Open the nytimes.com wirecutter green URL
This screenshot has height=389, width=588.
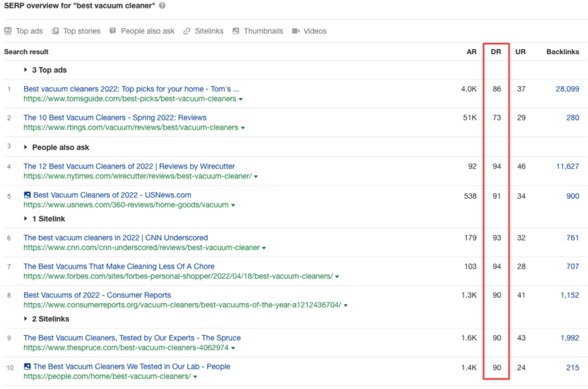click(x=138, y=176)
